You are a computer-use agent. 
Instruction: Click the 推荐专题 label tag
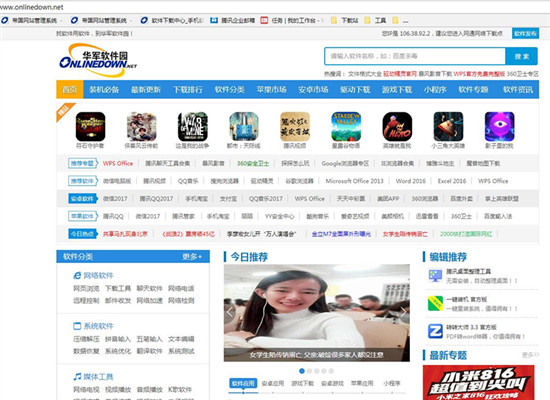point(82,163)
